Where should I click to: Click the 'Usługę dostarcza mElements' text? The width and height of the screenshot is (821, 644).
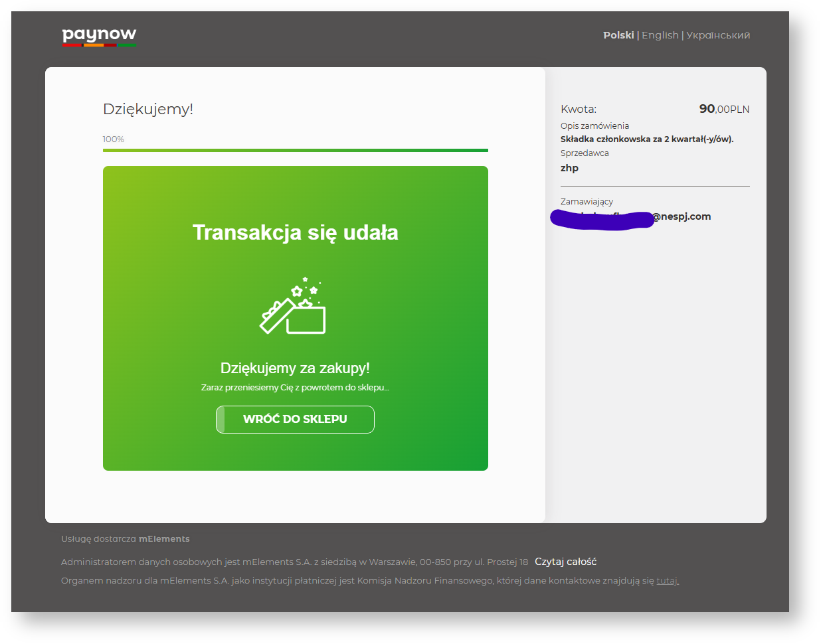pos(126,539)
